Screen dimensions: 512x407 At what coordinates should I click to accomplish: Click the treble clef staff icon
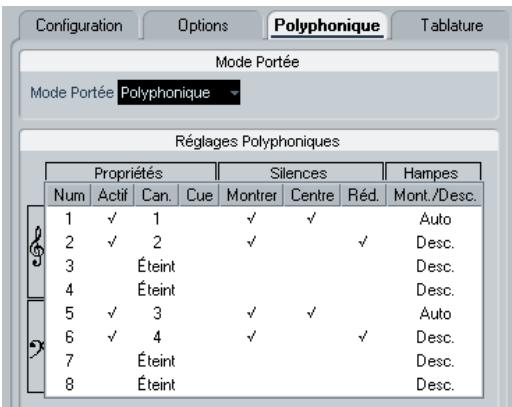point(36,247)
